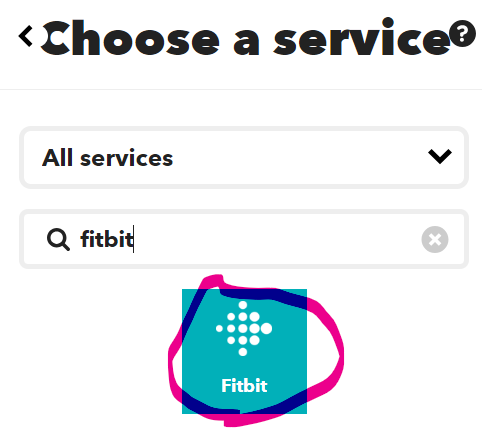482x431 pixels.
Task: Click the white Fitbit label on the tile
Action: tap(244, 386)
